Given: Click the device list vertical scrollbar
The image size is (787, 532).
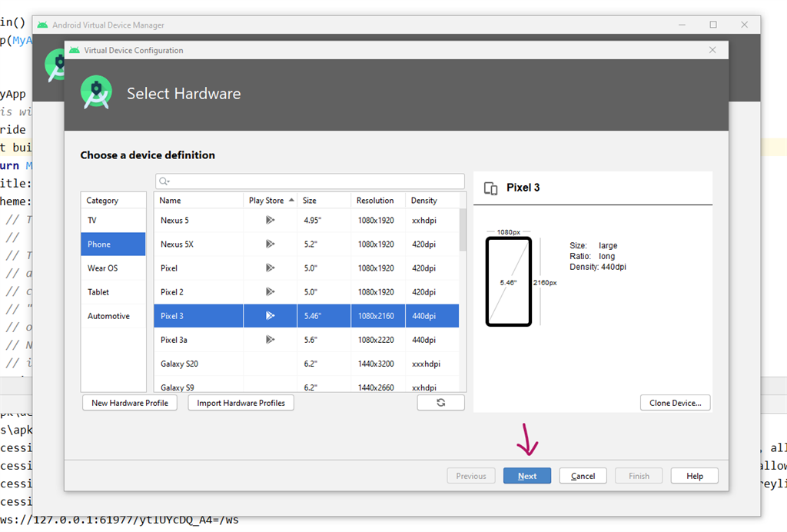Looking at the screenshot, I should pyautogui.click(x=463, y=231).
